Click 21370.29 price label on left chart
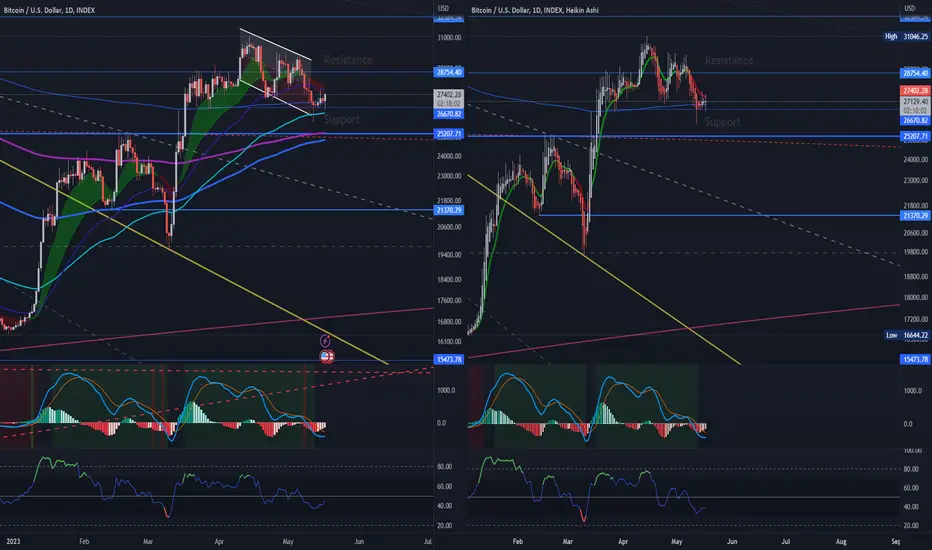The image size is (932, 550). (x=449, y=210)
